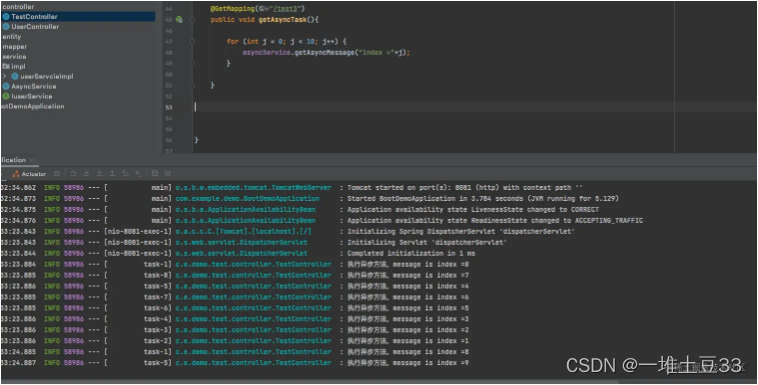This screenshot has width=758, height=385.
Task: Click the task-2 thread name in log
Action: tap(157, 341)
